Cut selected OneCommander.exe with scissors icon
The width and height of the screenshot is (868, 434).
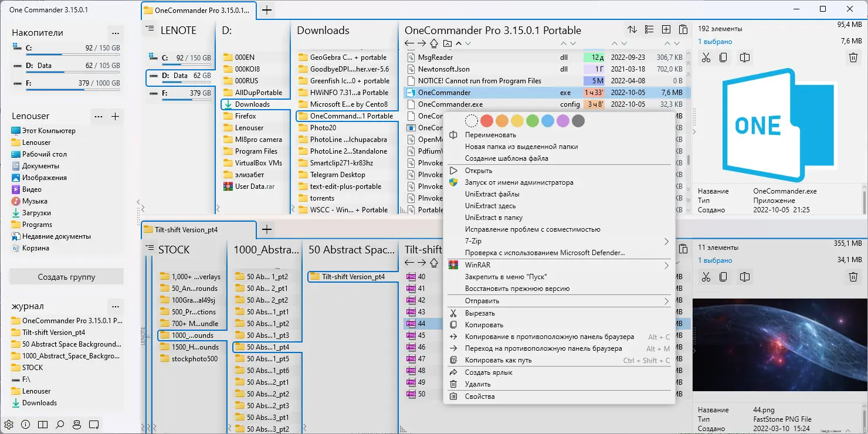[x=706, y=57]
